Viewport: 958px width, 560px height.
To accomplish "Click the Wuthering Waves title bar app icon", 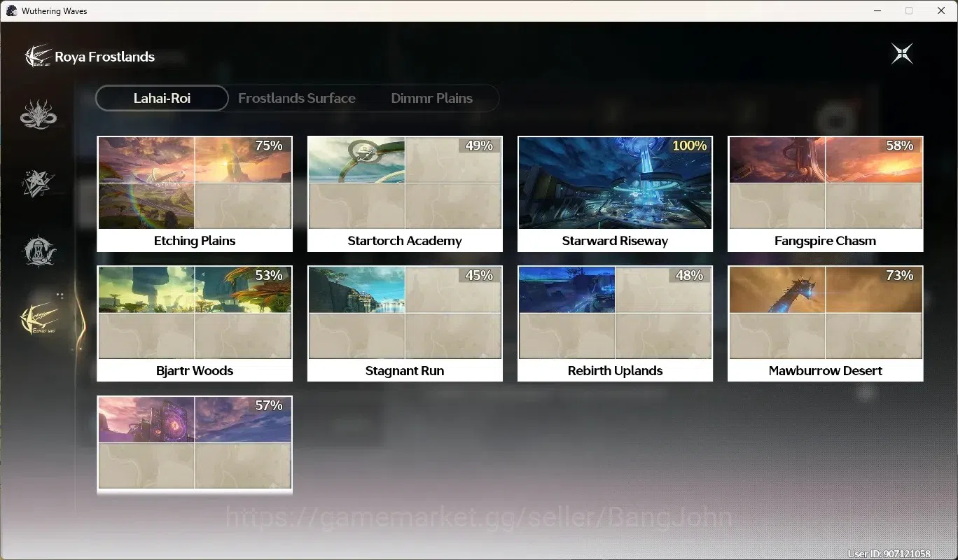I will pyautogui.click(x=11, y=11).
